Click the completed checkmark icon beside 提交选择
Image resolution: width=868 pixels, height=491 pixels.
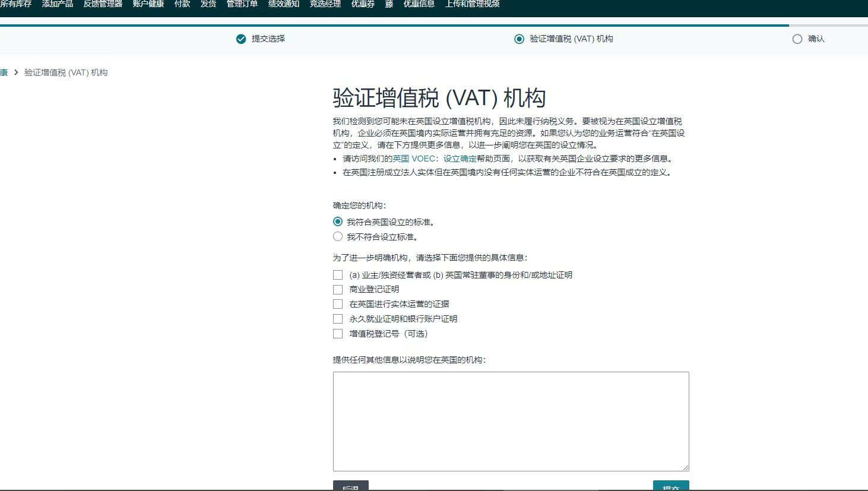pyautogui.click(x=241, y=39)
